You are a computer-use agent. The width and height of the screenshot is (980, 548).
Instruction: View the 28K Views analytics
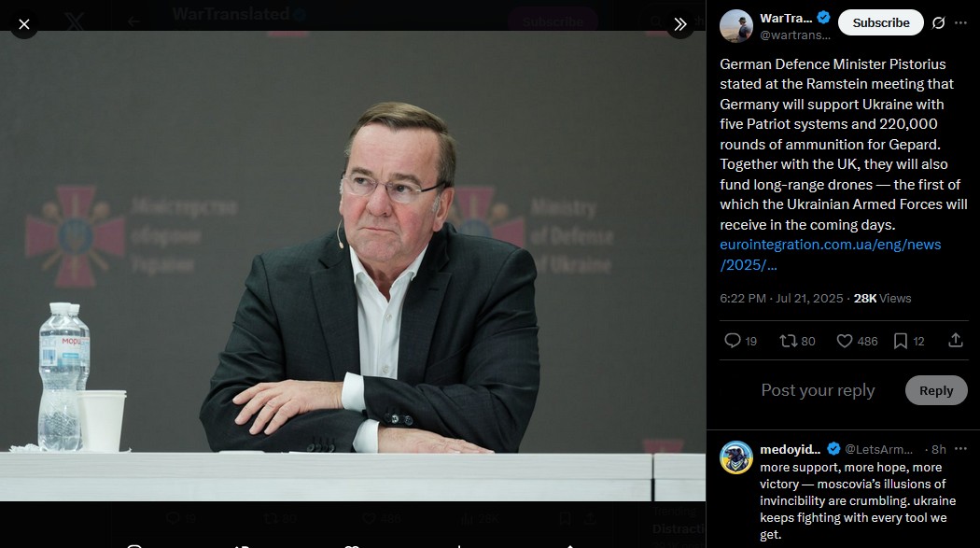[882, 299]
